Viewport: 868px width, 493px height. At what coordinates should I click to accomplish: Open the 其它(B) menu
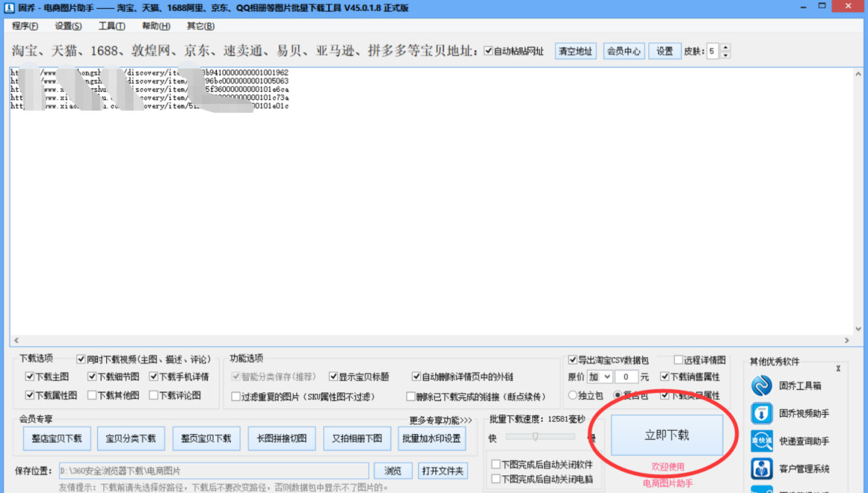201,26
